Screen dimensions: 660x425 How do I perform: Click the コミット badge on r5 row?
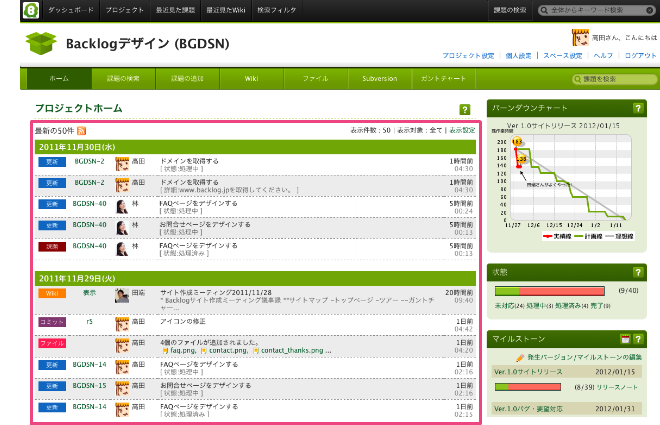tap(52, 322)
